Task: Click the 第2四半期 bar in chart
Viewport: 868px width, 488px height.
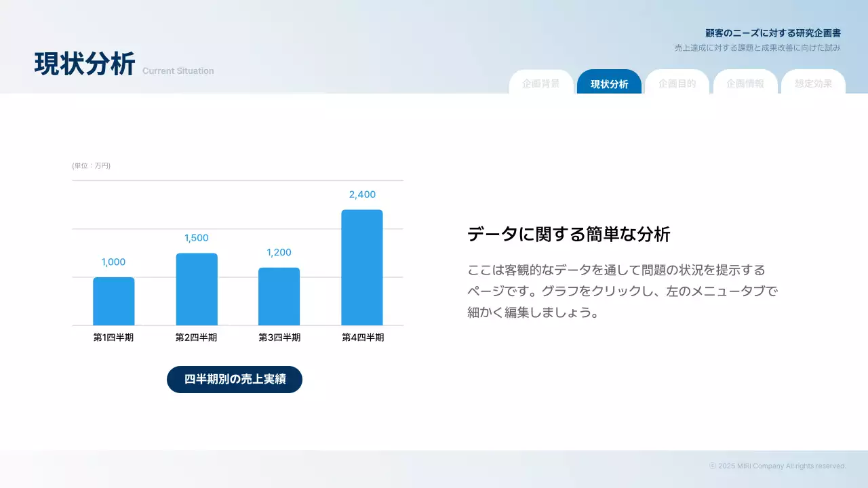Action: [x=197, y=289]
